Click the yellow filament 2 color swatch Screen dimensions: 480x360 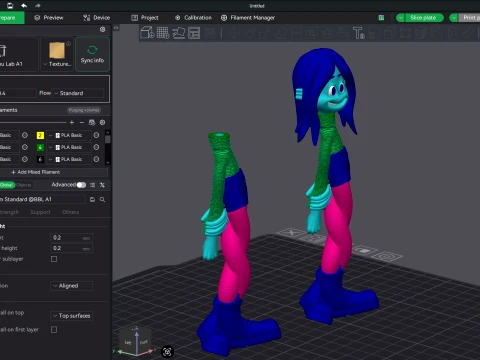[40, 135]
